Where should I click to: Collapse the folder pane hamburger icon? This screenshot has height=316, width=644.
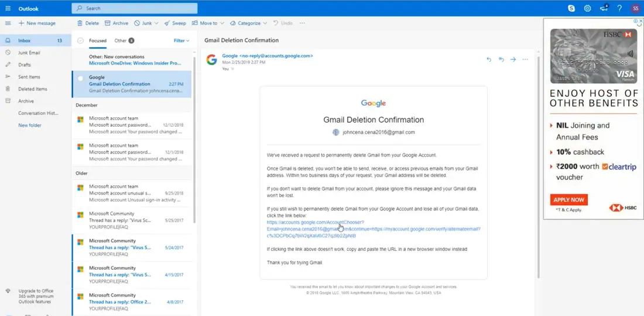8,23
